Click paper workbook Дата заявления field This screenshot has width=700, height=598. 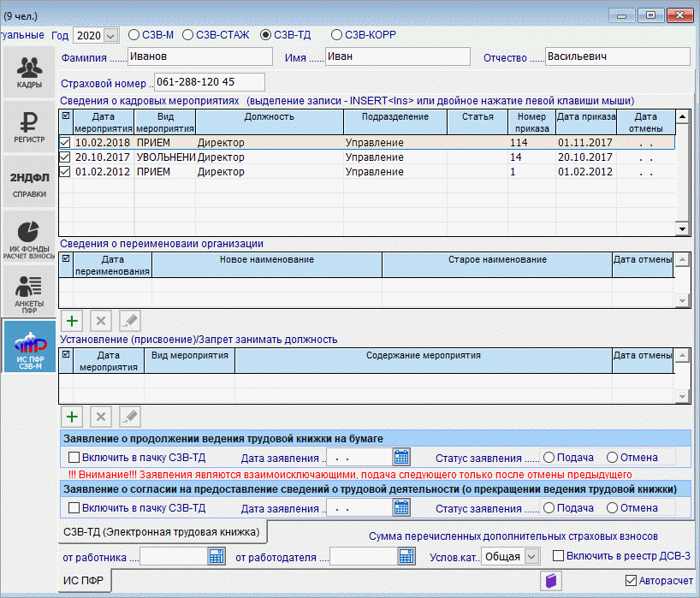(359, 458)
